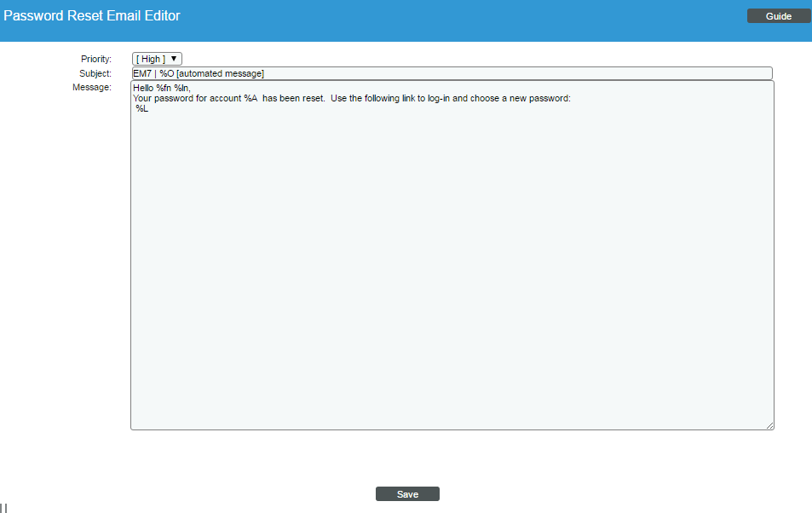Open the Guide button

tap(778, 16)
